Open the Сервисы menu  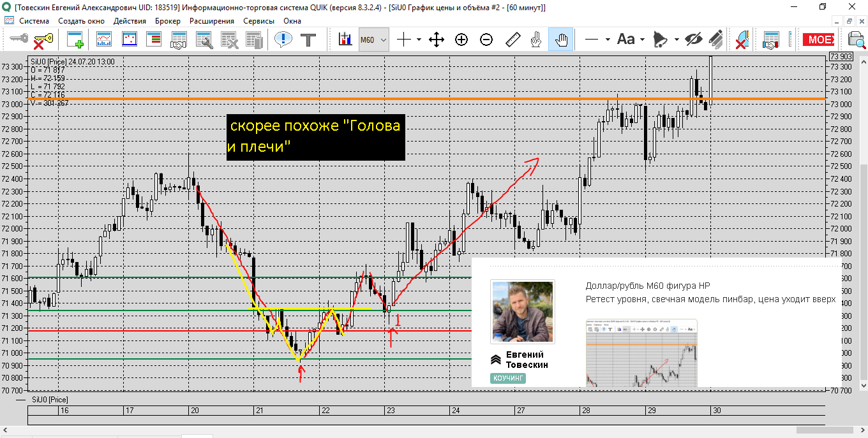tap(259, 20)
